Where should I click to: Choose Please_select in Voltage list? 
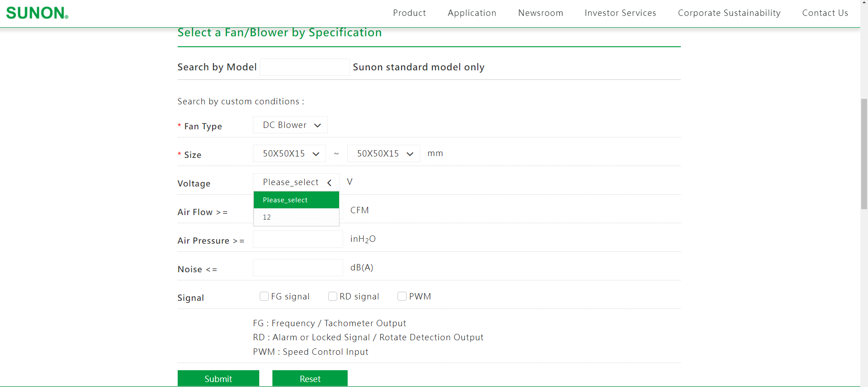click(x=296, y=200)
